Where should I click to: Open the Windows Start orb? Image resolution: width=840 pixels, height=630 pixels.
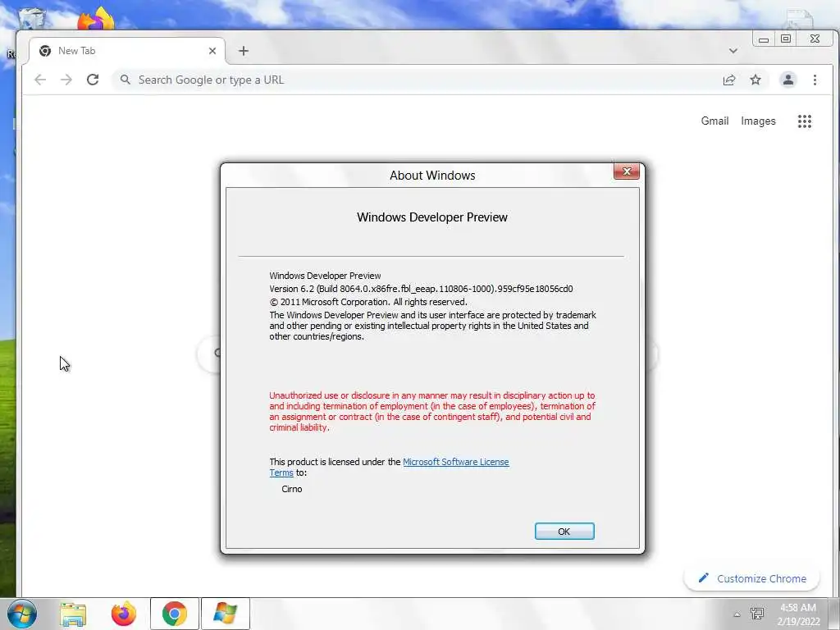(22, 614)
